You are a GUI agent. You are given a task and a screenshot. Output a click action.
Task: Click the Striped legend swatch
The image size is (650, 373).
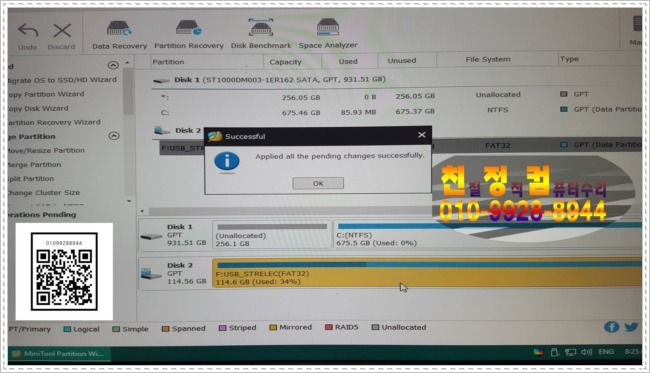pos(222,328)
